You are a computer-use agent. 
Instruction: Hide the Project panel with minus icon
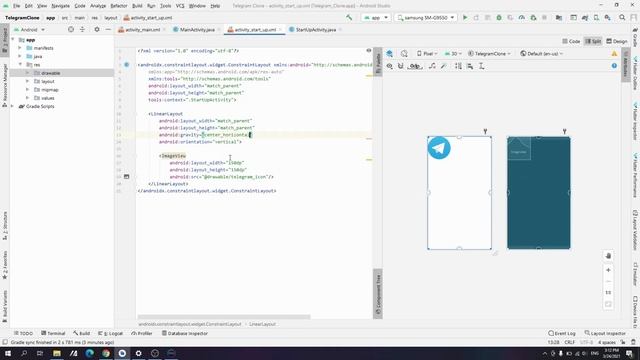108,29
